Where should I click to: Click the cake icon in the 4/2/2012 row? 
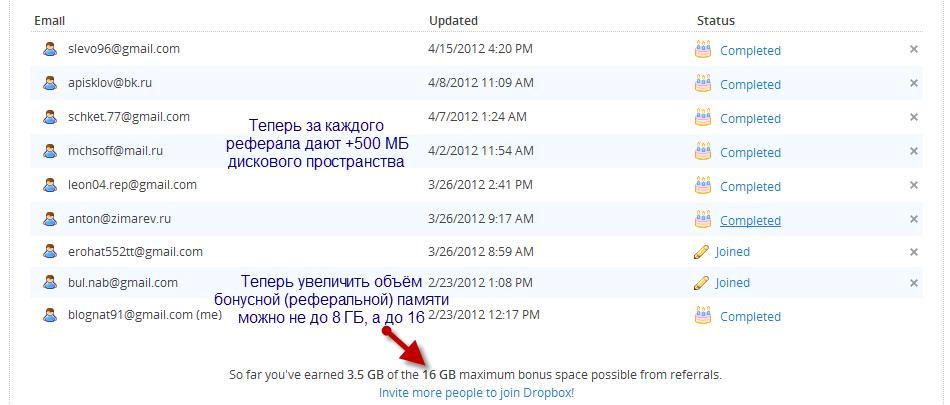tap(703, 151)
